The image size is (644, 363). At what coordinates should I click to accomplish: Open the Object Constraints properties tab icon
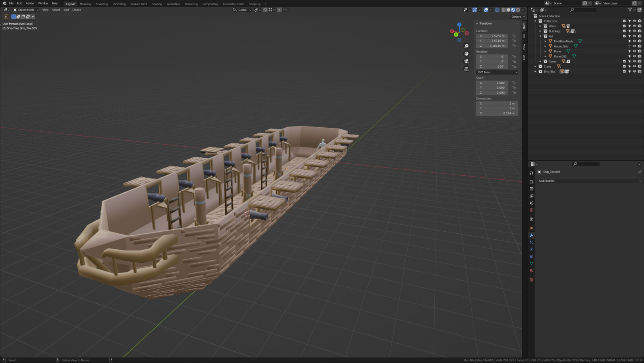point(531,257)
